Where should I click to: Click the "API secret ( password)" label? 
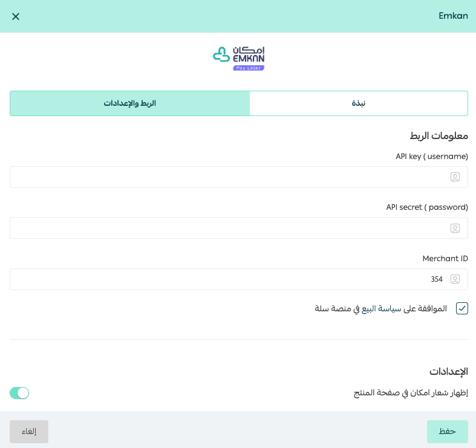pos(427,207)
